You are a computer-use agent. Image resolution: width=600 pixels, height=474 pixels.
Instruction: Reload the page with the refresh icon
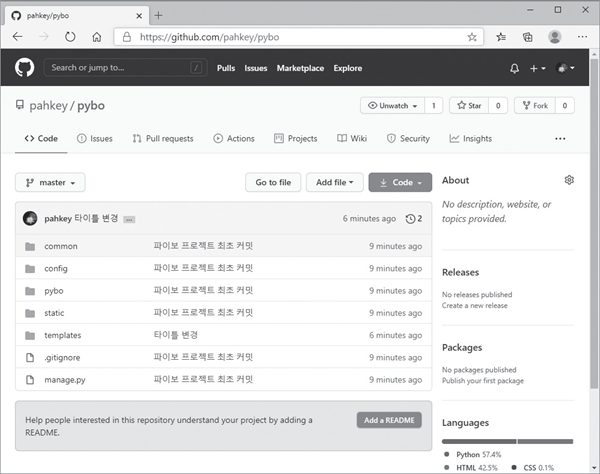pos(70,37)
